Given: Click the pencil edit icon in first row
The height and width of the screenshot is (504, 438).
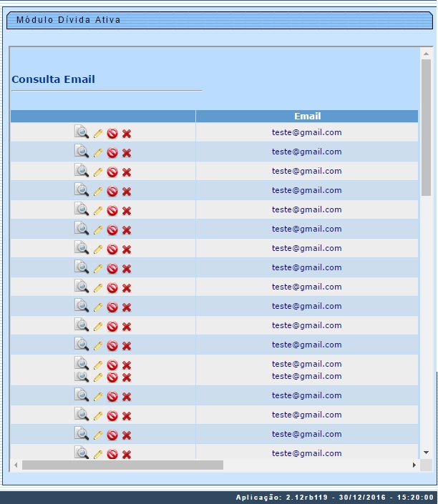Looking at the screenshot, I should [98, 133].
